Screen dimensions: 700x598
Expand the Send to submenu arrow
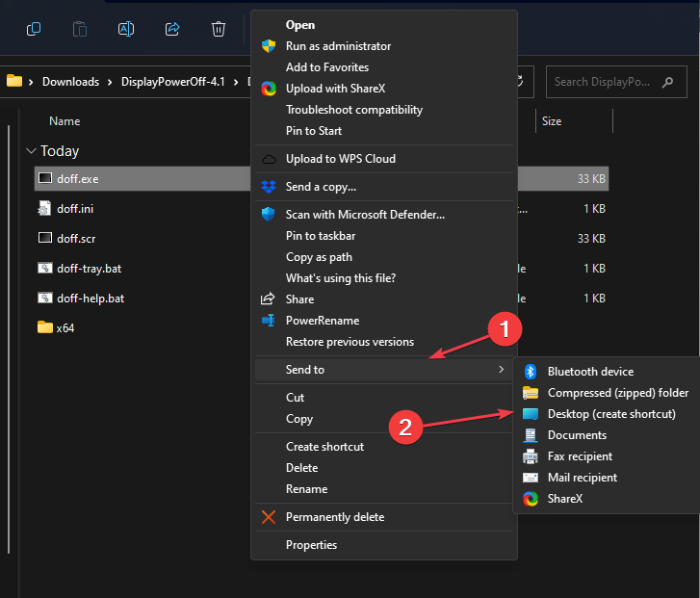[x=501, y=370]
